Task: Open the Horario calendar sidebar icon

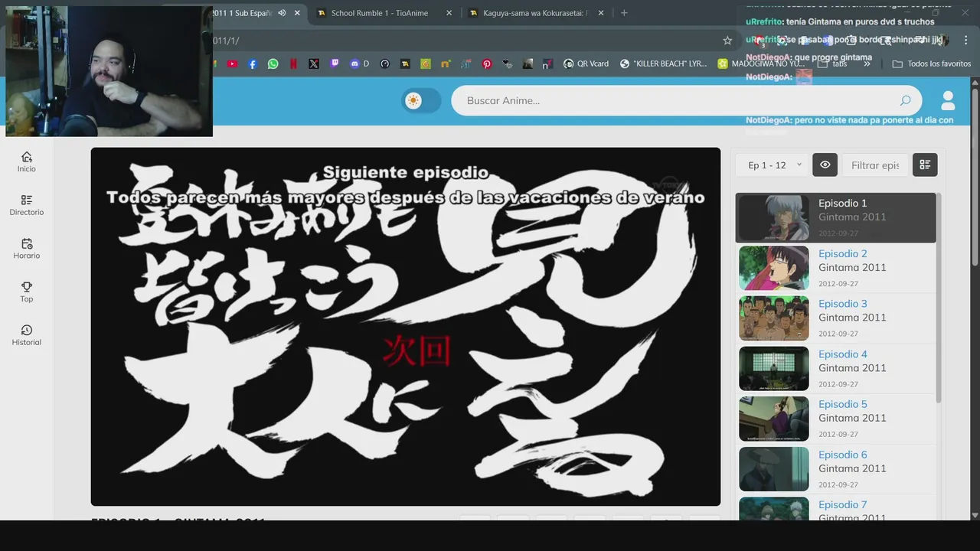Action: pos(27,243)
